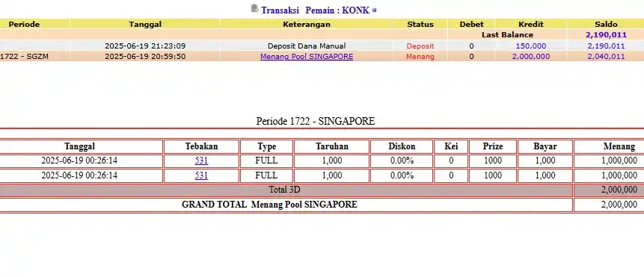This screenshot has height=277, width=644.
Task: Select the 150,000 credit amount
Action: pyautogui.click(x=530, y=46)
